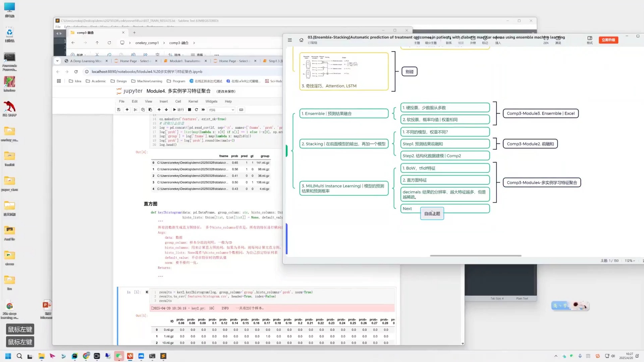Interrupt the kernel with stop icon
Screen dimensions: 644x362
(190, 110)
